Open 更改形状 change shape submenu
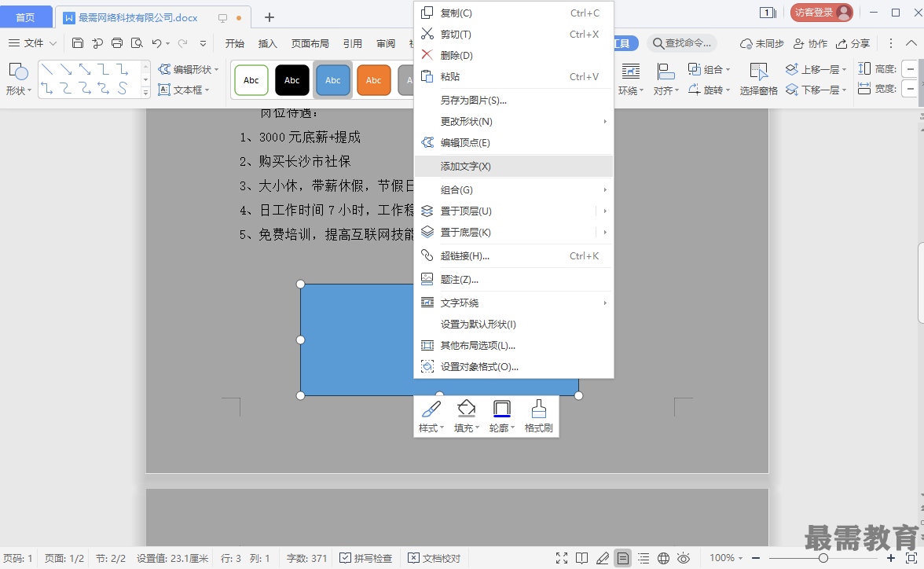This screenshot has width=924, height=569. [x=513, y=122]
